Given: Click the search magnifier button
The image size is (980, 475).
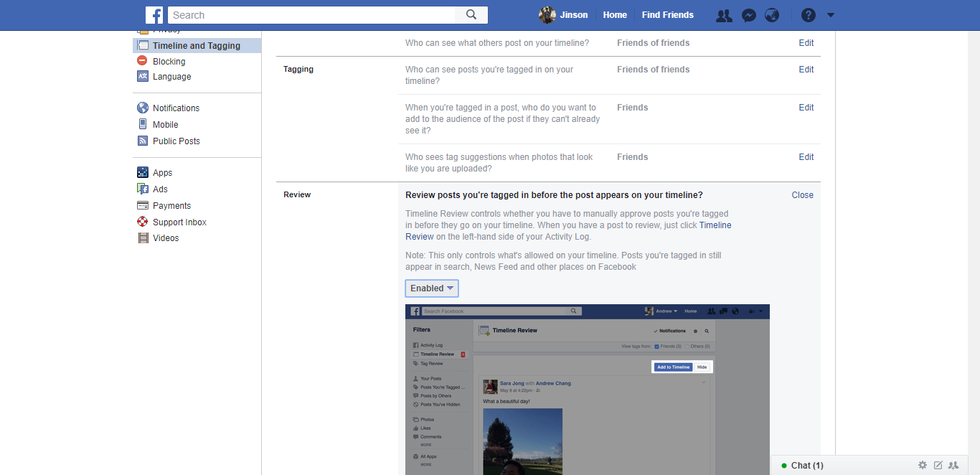Looking at the screenshot, I should (x=471, y=15).
